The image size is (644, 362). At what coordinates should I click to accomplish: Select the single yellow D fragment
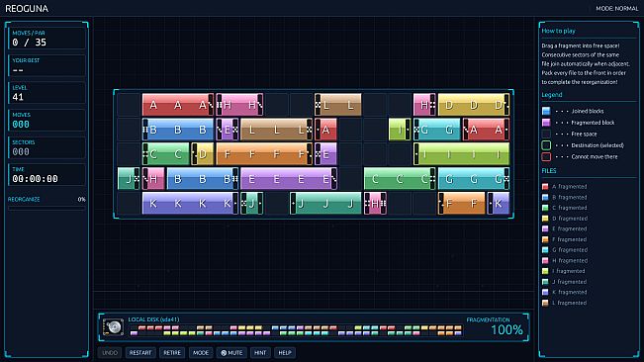pos(203,154)
